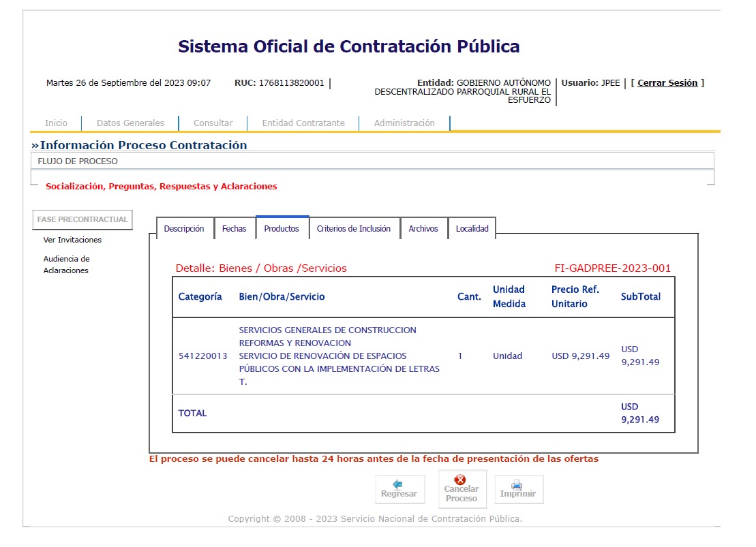Open the Administración menu
Viewport: 756px width, 547px height.
404,123
